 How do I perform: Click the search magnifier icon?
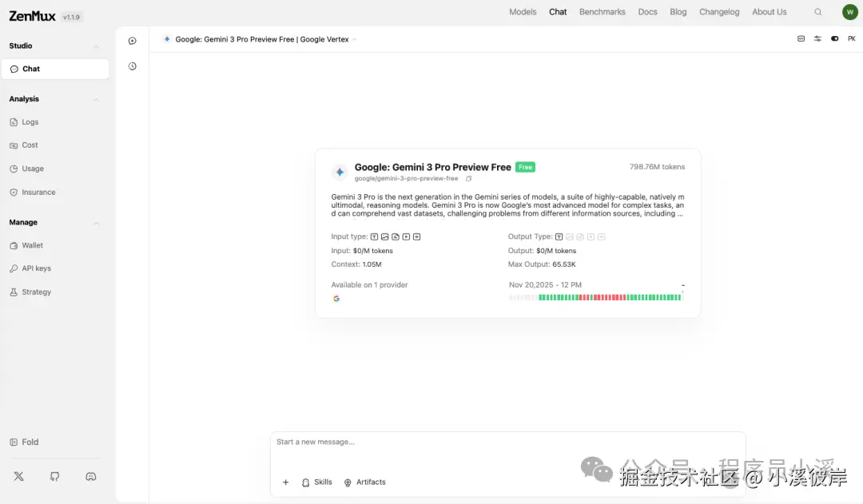[x=817, y=12]
